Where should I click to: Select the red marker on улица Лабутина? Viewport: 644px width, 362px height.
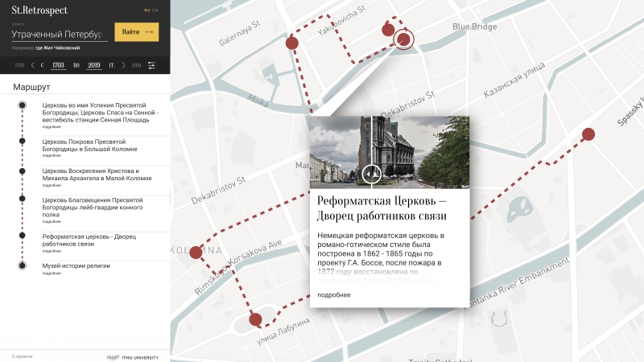click(x=256, y=319)
